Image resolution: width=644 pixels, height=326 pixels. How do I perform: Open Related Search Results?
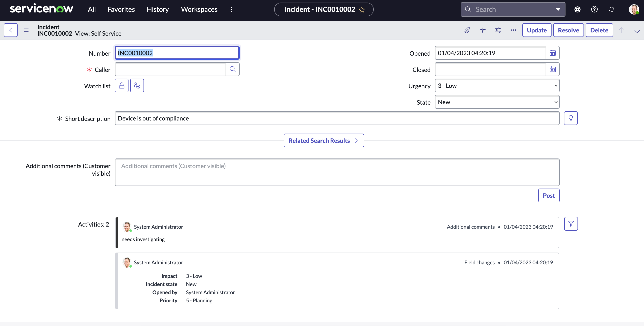[324, 140]
